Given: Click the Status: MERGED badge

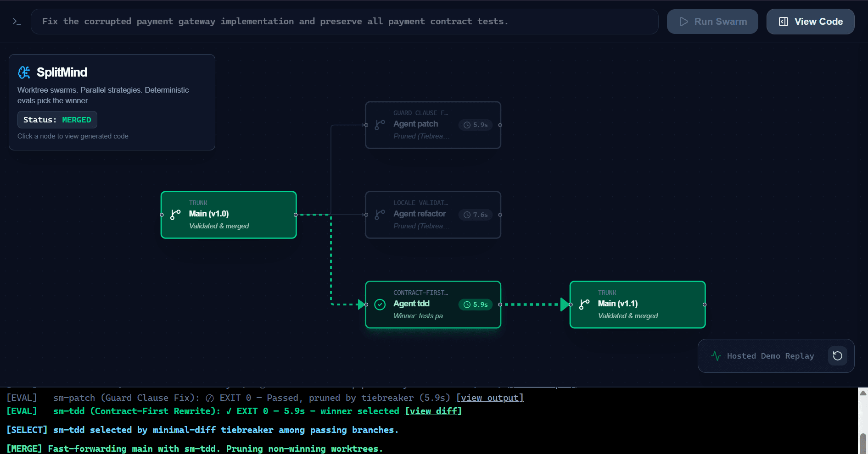Looking at the screenshot, I should [x=57, y=120].
